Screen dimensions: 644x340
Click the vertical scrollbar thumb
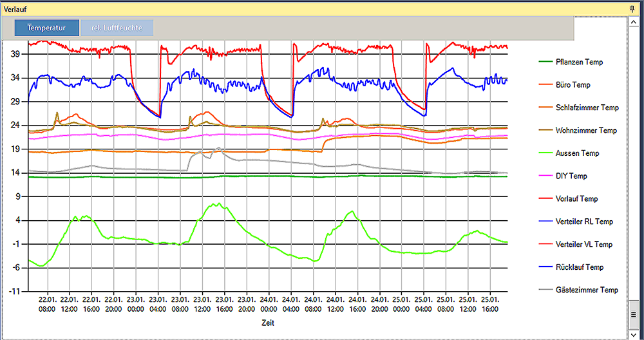click(632, 314)
